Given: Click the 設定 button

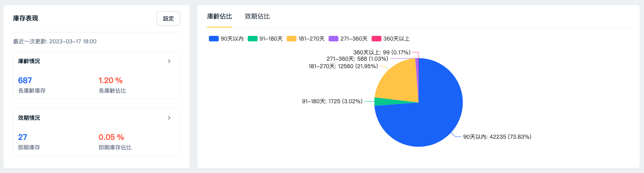Looking at the screenshot, I should click(x=168, y=19).
